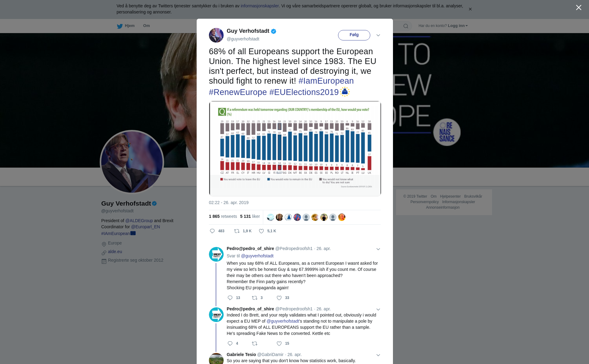589x364 pixels.
Task: Reply to Pedro's first comment with 13 replies
Action: tap(230, 298)
